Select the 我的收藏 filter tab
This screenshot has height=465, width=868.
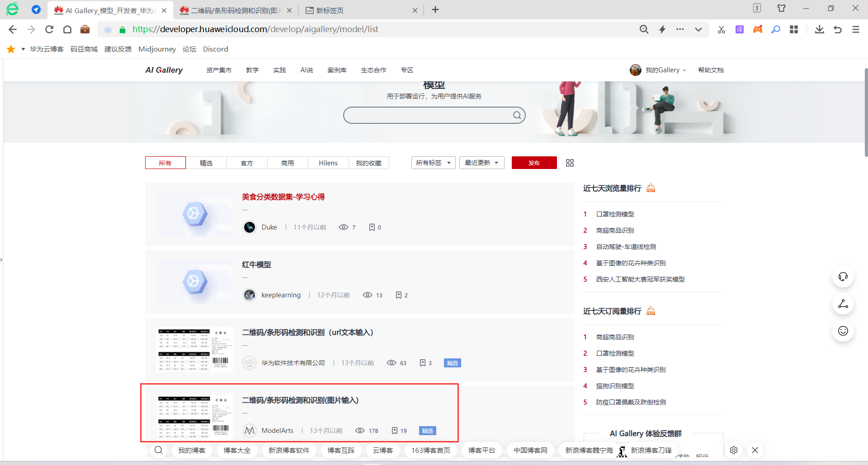[369, 163]
